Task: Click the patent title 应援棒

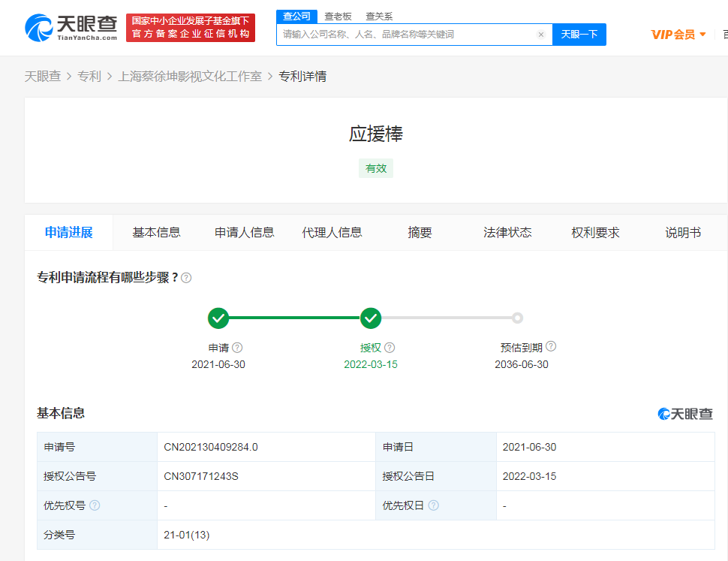Action: pos(376,134)
